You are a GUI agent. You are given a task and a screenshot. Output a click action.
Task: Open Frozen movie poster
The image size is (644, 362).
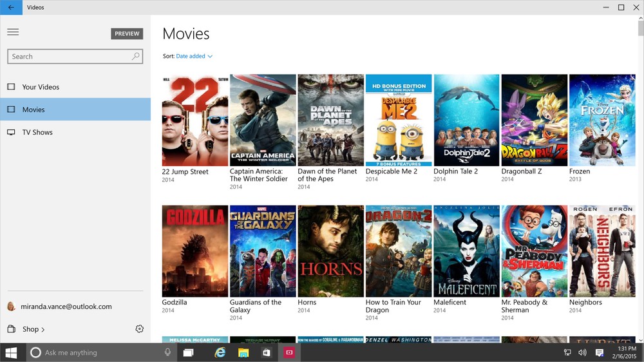pos(602,120)
